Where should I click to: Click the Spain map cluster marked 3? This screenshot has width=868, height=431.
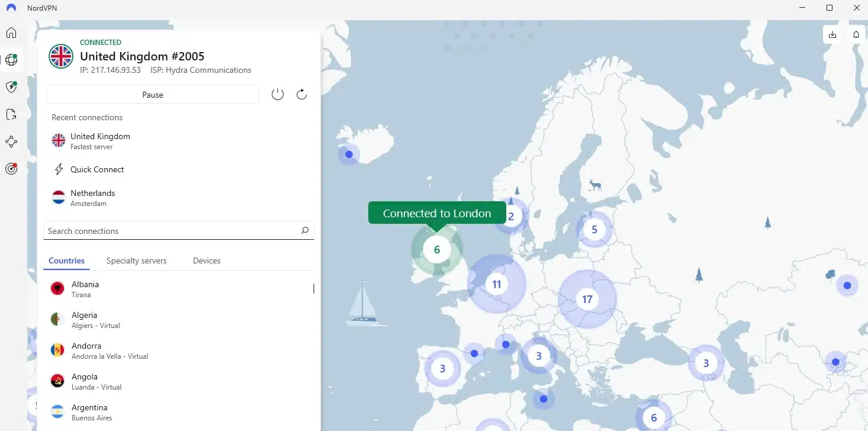442,369
